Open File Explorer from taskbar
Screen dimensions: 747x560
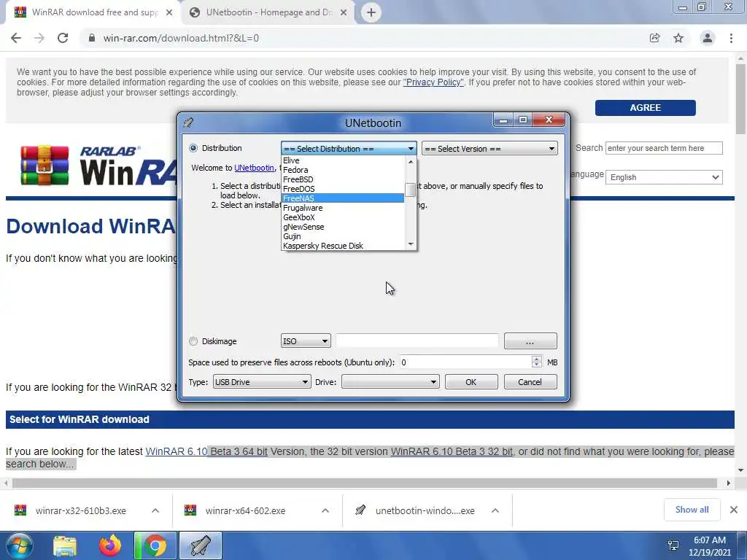click(65, 545)
